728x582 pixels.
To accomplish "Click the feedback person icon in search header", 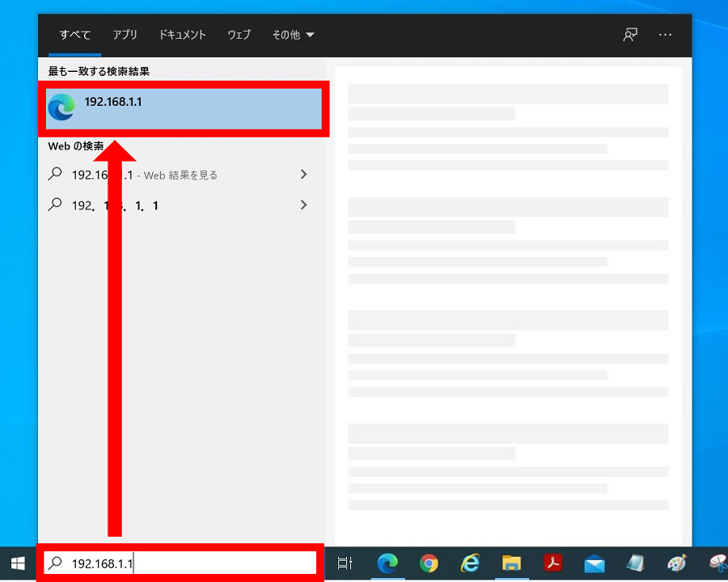I will (x=630, y=35).
